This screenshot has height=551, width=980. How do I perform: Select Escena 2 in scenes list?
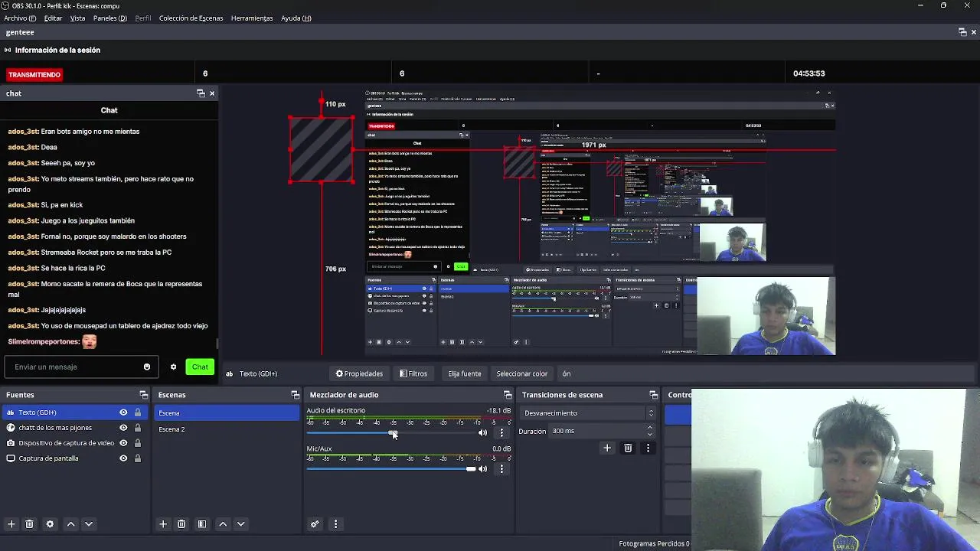coord(227,429)
